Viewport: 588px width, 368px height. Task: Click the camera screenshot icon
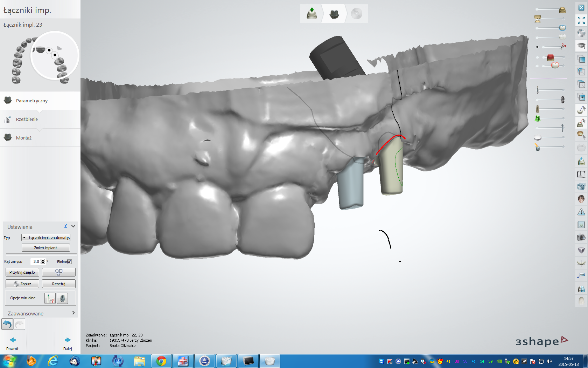581,237
